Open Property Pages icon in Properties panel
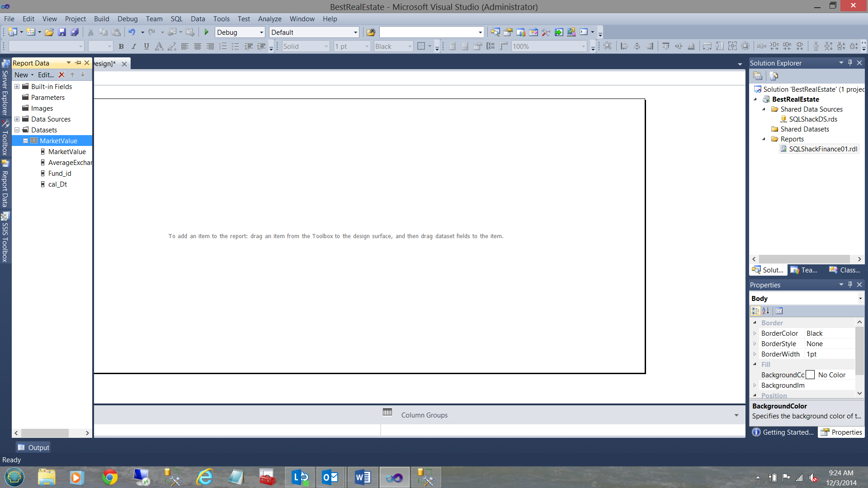This screenshot has height=488, width=868. (x=779, y=311)
